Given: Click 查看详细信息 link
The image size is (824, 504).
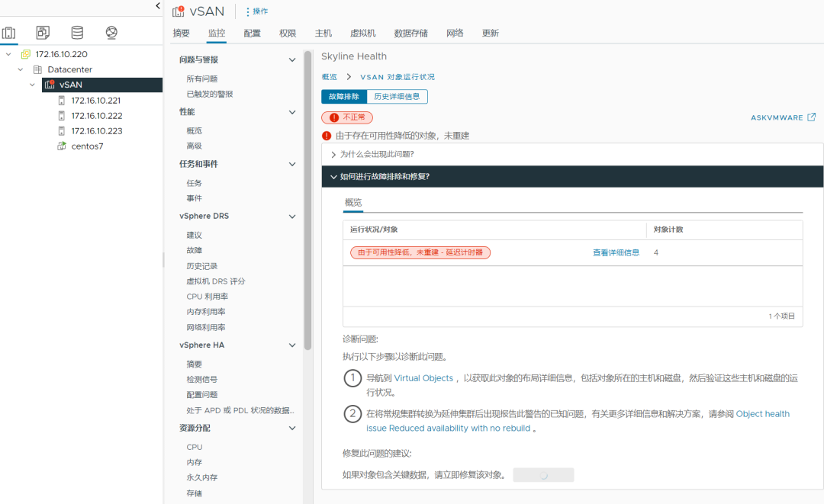Looking at the screenshot, I should 616,252.
